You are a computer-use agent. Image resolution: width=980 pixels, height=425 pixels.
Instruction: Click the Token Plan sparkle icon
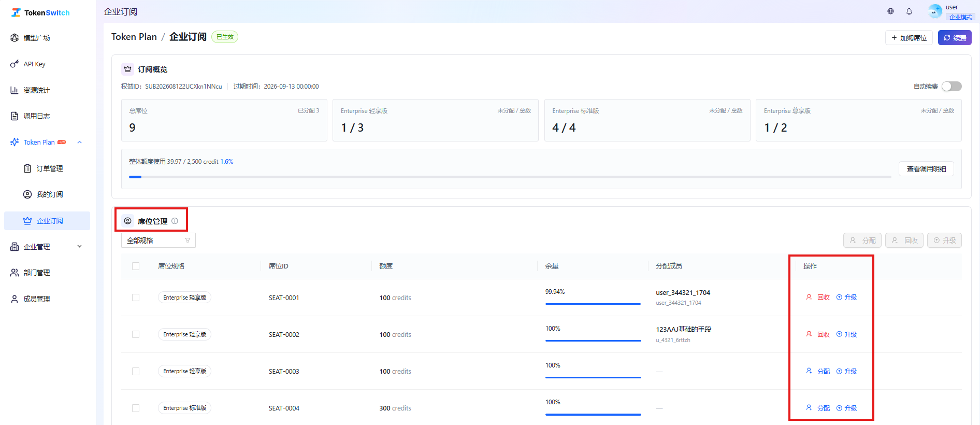pos(15,142)
